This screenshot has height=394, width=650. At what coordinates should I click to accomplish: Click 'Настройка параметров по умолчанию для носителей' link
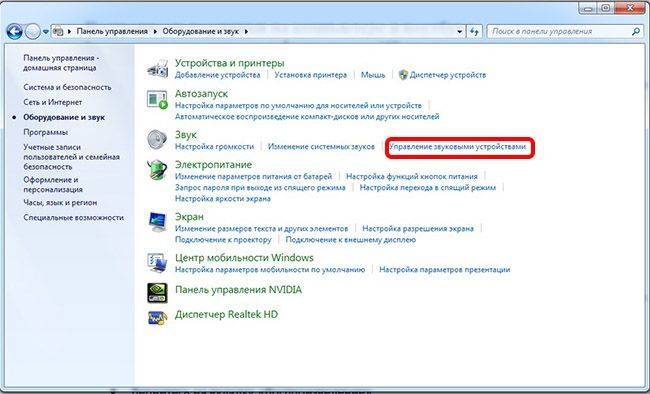pyautogui.click(x=298, y=106)
